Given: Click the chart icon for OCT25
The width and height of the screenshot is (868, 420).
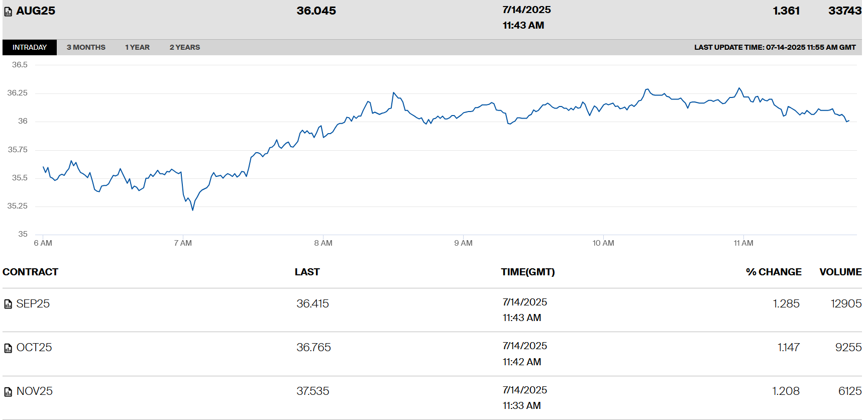Looking at the screenshot, I should (x=8, y=348).
